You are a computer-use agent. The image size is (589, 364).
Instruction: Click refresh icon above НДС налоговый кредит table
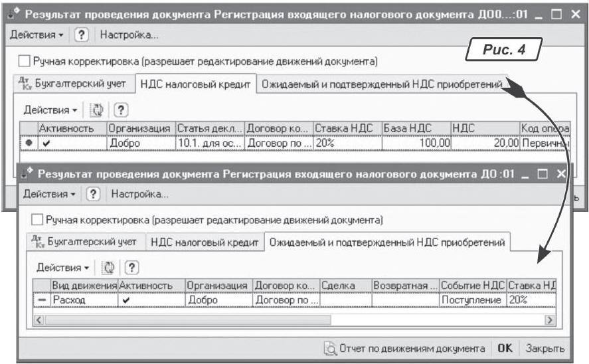click(x=97, y=110)
